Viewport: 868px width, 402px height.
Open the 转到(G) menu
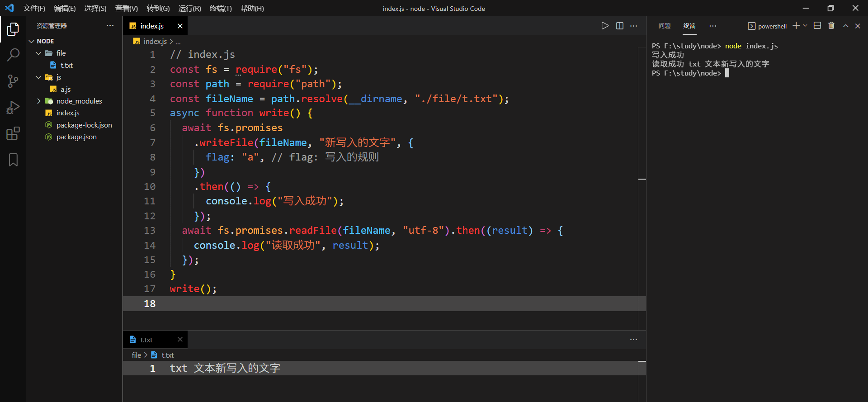(x=158, y=8)
